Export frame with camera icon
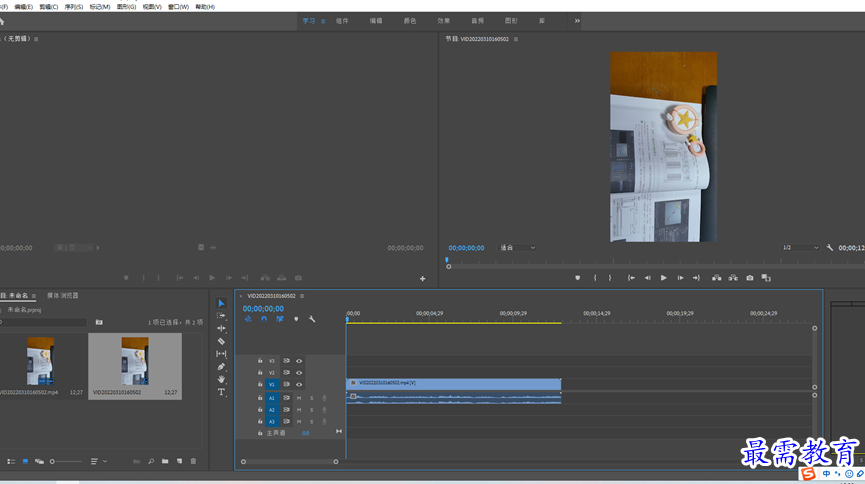The image size is (865, 484). (x=750, y=278)
